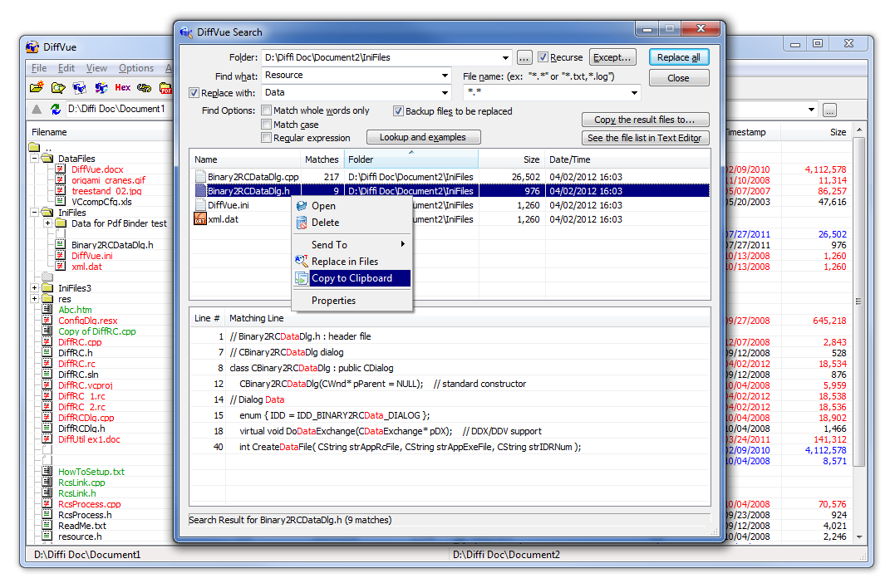Click the colorful compare toolbar icon left of Hex
The image size is (895, 588).
pos(101,87)
